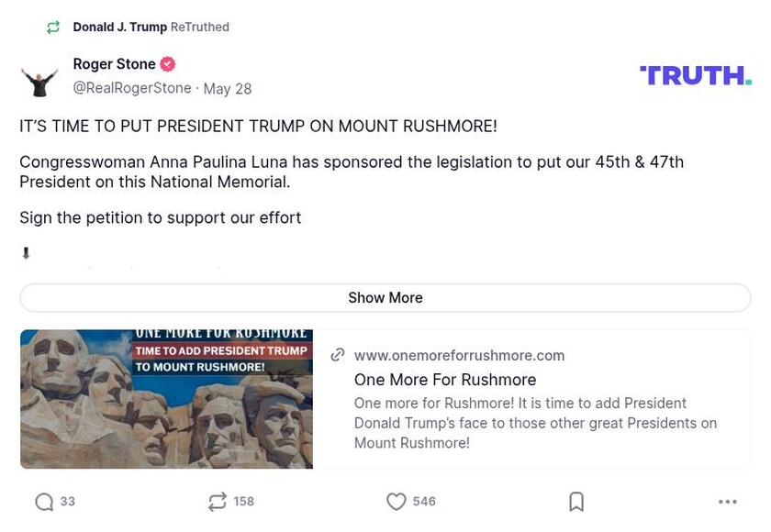Expand the post with Show More
The height and width of the screenshot is (532, 771).
click(385, 297)
